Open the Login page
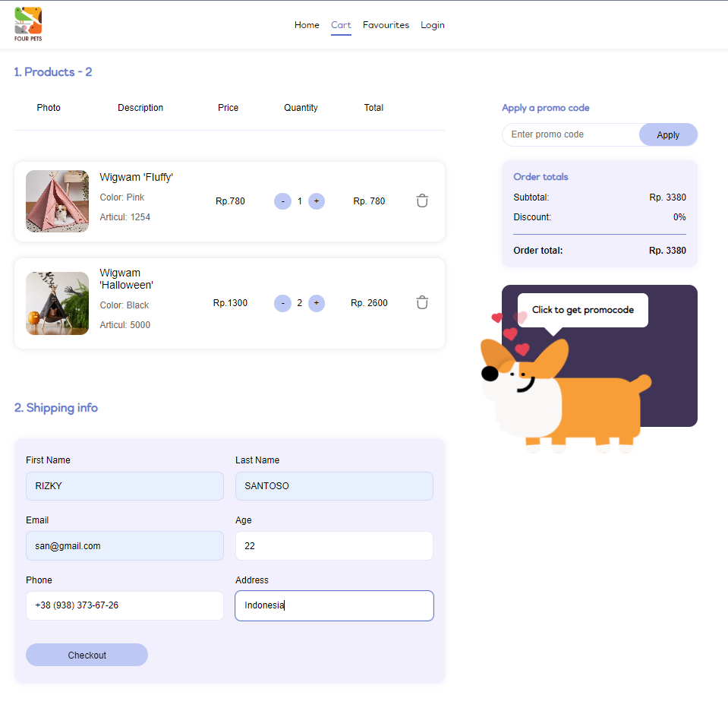728x714 pixels. coord(432,25)
